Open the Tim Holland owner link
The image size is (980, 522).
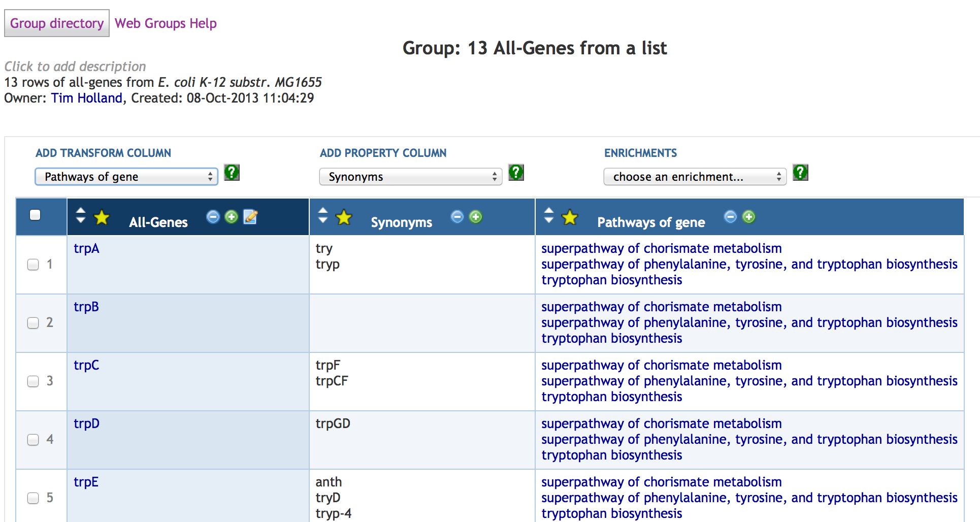87,98
